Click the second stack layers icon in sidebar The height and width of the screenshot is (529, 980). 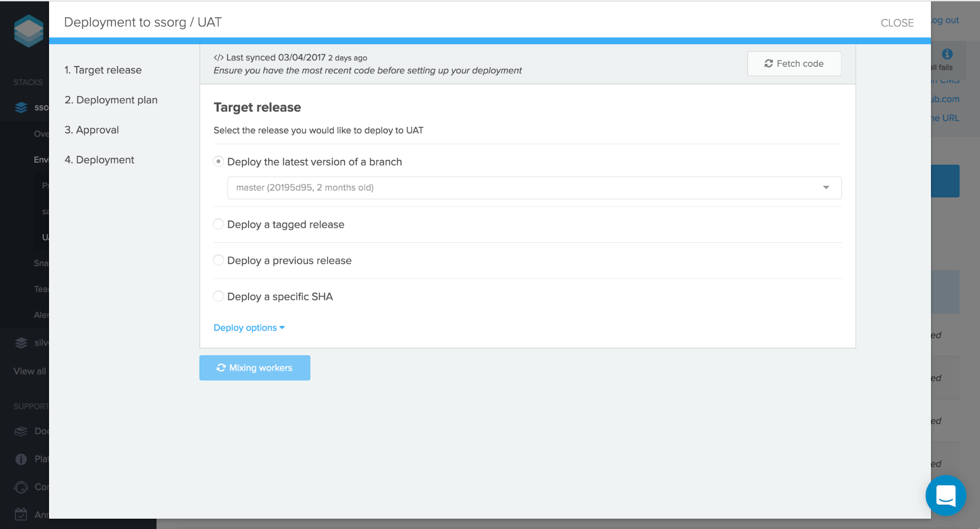(x=21, y=343)
